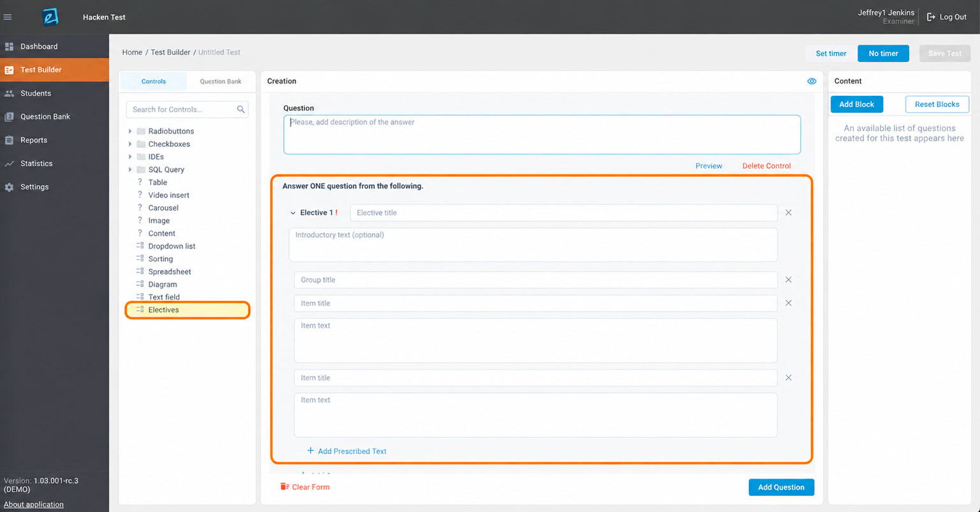This screenshot has height=512, width=980.
Task: Remove the first Item title row with X
Action: click(x=789, y=303)
